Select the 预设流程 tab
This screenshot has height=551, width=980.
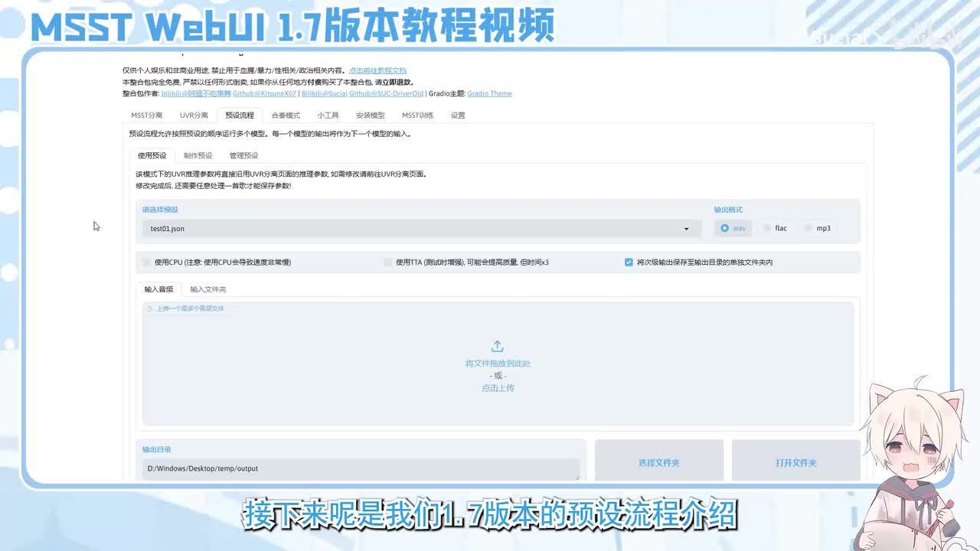[x=240, y=116]
